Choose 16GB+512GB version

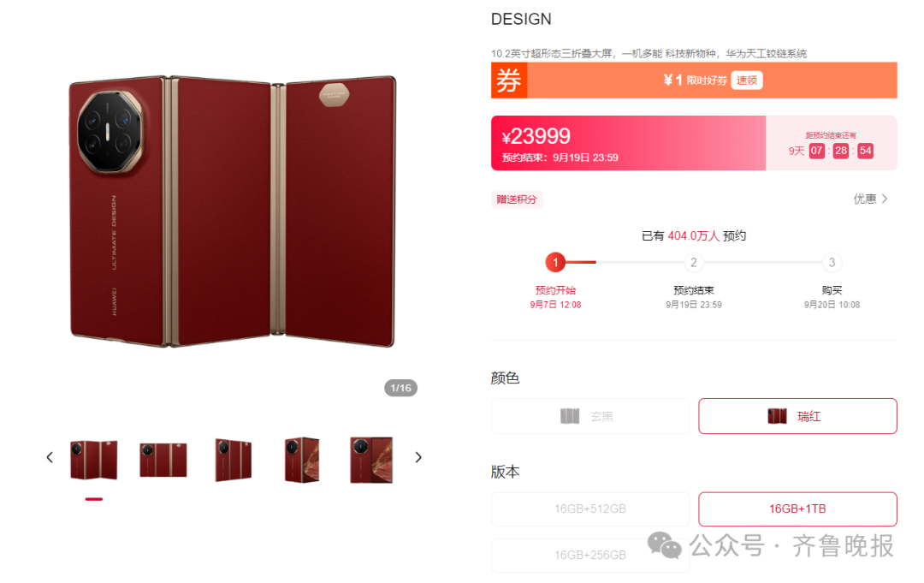pyautogui.click(x=590, y=509)
